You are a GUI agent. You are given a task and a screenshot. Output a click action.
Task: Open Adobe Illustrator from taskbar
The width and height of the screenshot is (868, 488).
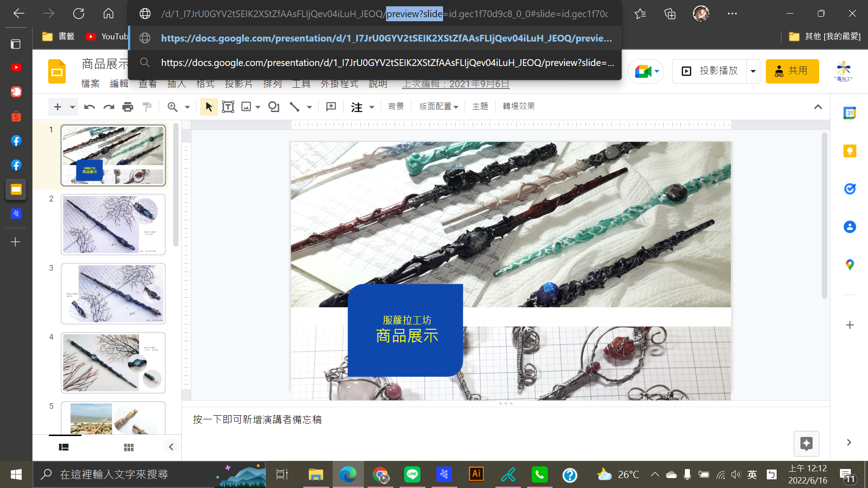[x=476, y=474]
